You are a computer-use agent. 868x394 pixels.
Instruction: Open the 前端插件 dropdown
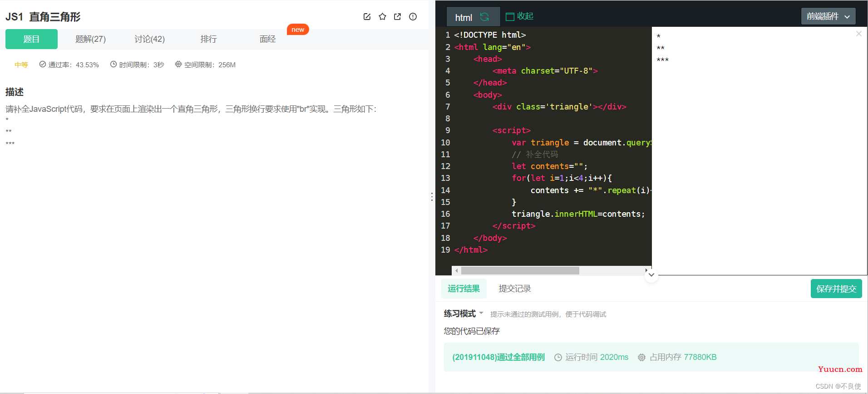828,16
